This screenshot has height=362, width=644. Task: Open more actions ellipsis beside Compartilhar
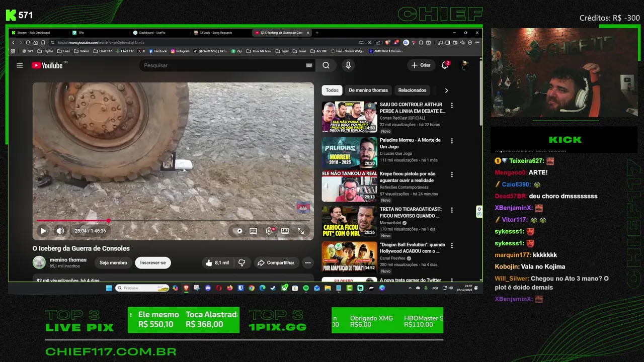(307, 262)
